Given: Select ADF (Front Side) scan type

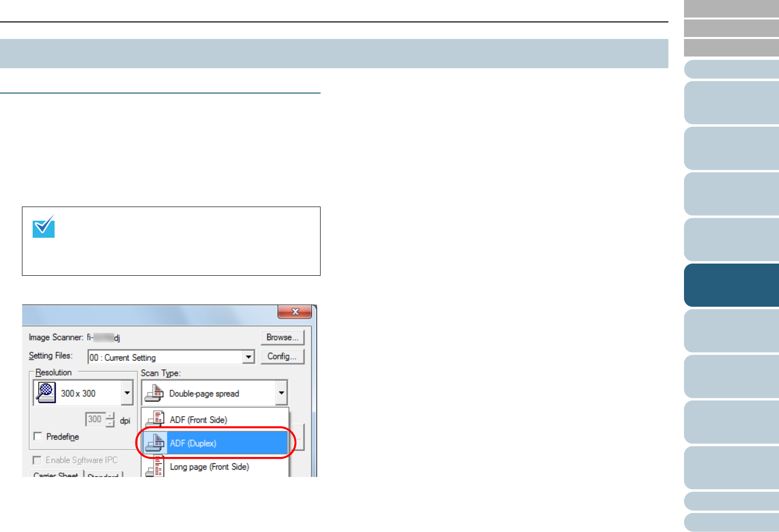Looking at the screenshot, I should coord(215,419).
